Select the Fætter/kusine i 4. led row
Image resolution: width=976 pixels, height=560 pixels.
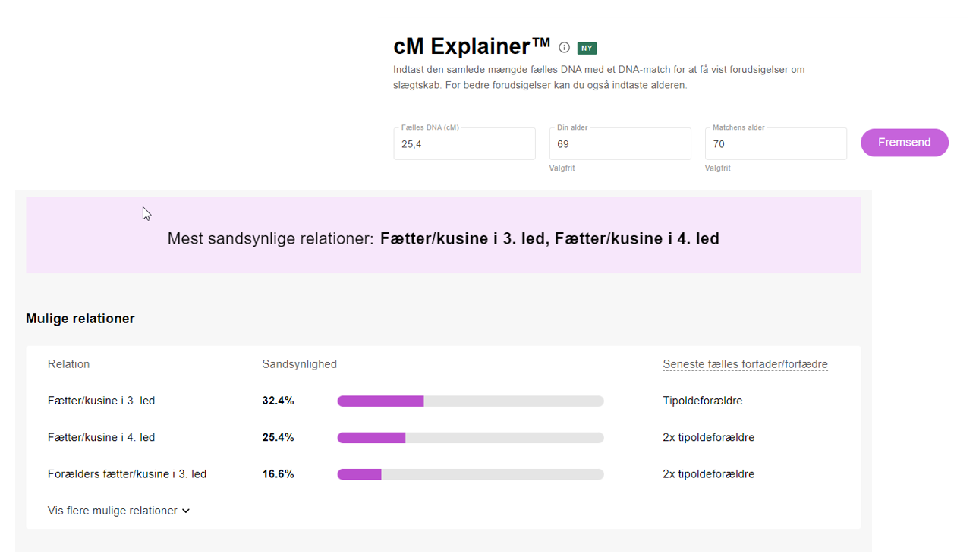pyautogui.click(x=101, y=438)
